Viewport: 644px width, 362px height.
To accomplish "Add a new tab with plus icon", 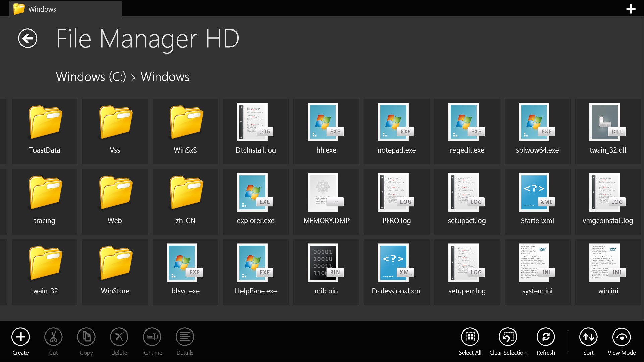I will coord(631,9).
